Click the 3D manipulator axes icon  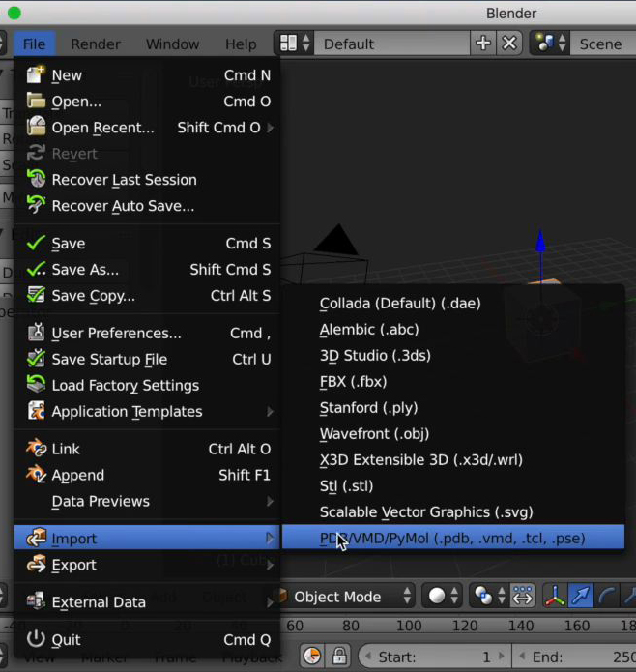coord(555,596)
